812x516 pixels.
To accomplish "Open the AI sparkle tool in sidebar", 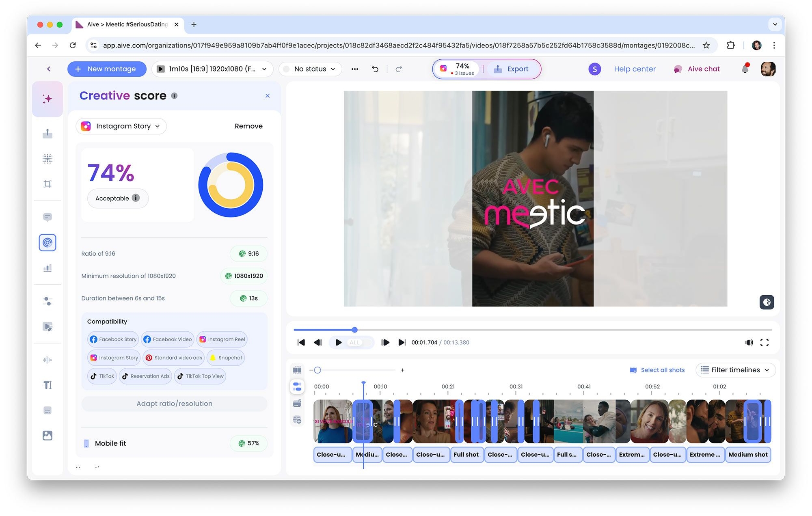I will pyautogui.click(x=48, y=99).
